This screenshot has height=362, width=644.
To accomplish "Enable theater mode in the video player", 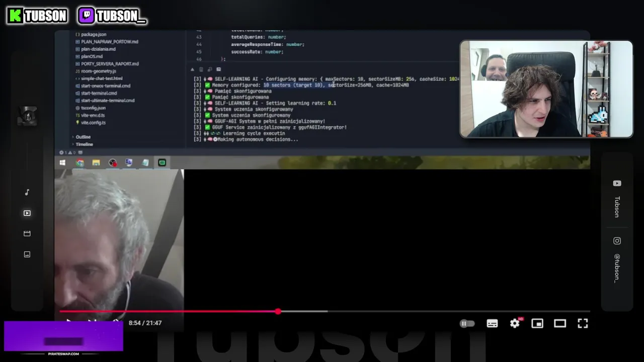I will tap(560, 323).
